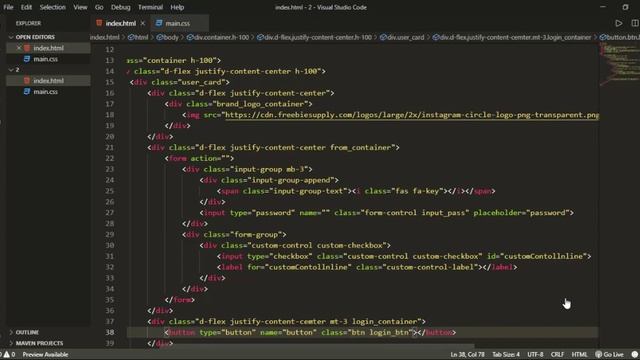Click the HTML file icon on index.html tab
This screenshot has height=360, width=640.
99,23
